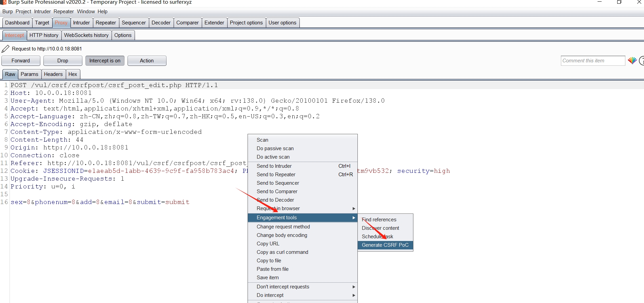Screen dimensions: 644x303
Task: Select the Raw request view tab
Action: (10, 74)
